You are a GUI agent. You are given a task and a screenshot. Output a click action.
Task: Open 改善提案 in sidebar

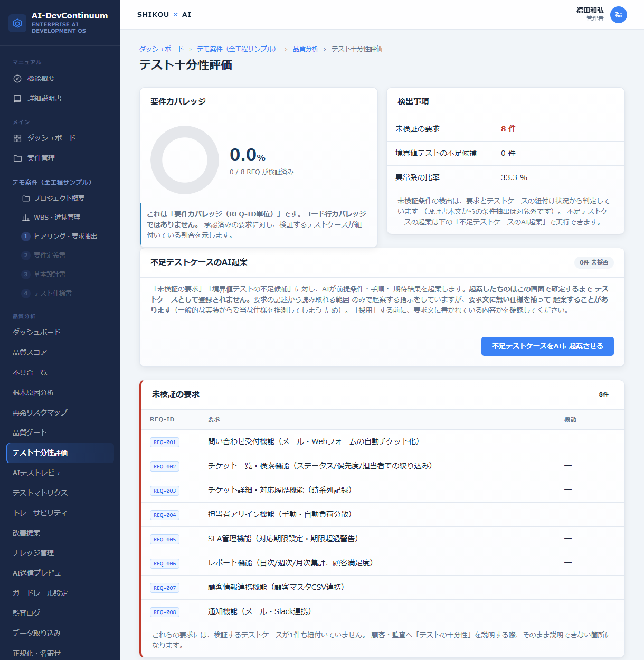coord(60,533)
